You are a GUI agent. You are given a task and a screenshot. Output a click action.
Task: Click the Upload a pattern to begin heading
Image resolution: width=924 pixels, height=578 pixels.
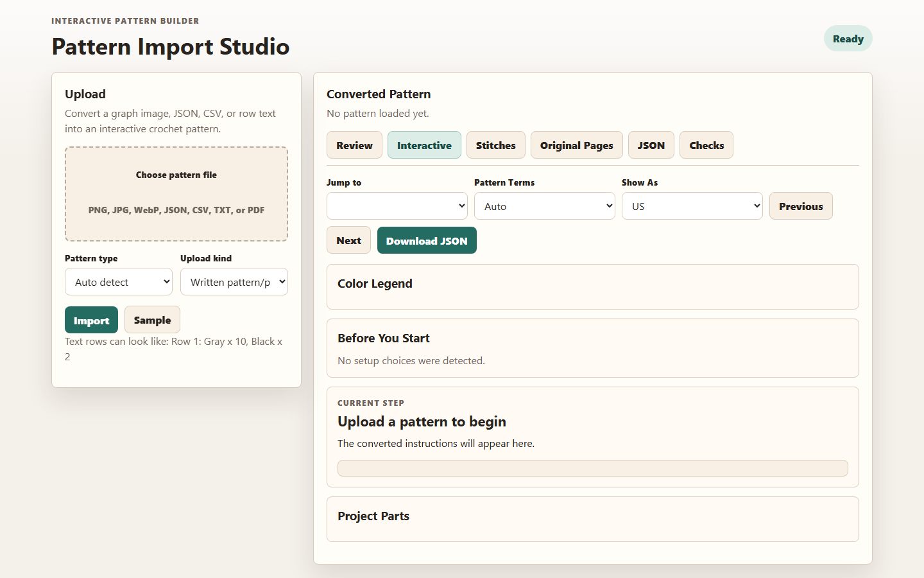(422, 422)
